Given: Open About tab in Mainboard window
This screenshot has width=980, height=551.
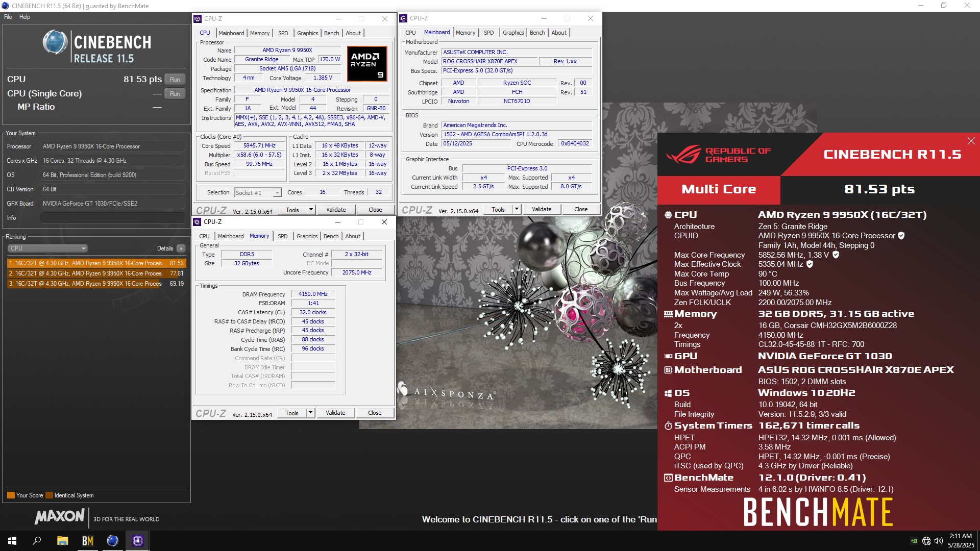Looking at the screenshot, I should 559,33.
